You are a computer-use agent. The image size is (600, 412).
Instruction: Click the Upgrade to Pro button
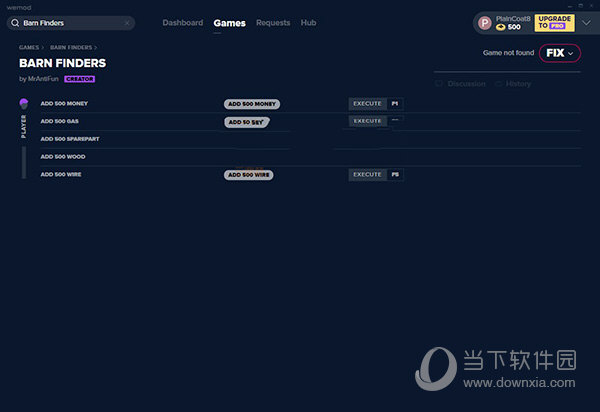coord(554,23)
